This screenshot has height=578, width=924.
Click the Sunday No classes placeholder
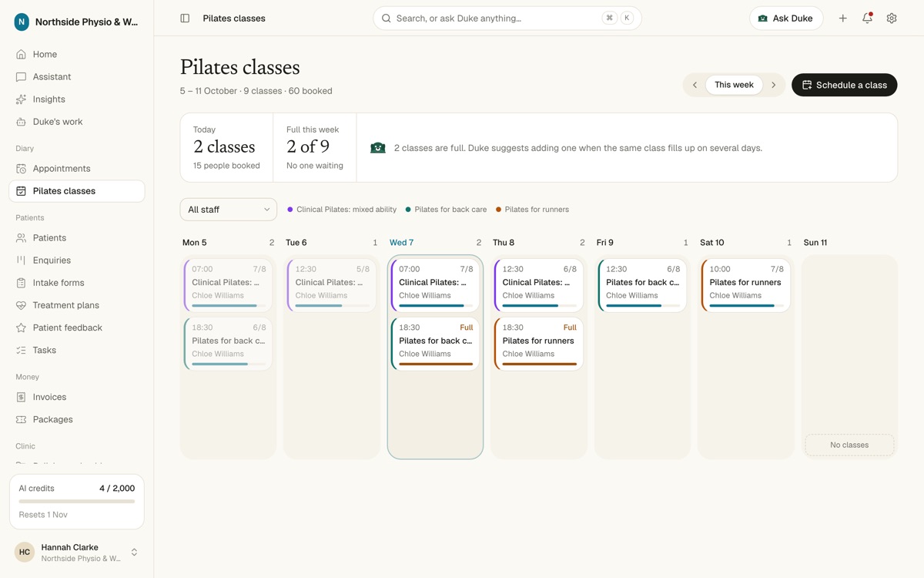(x=849, y=445)
